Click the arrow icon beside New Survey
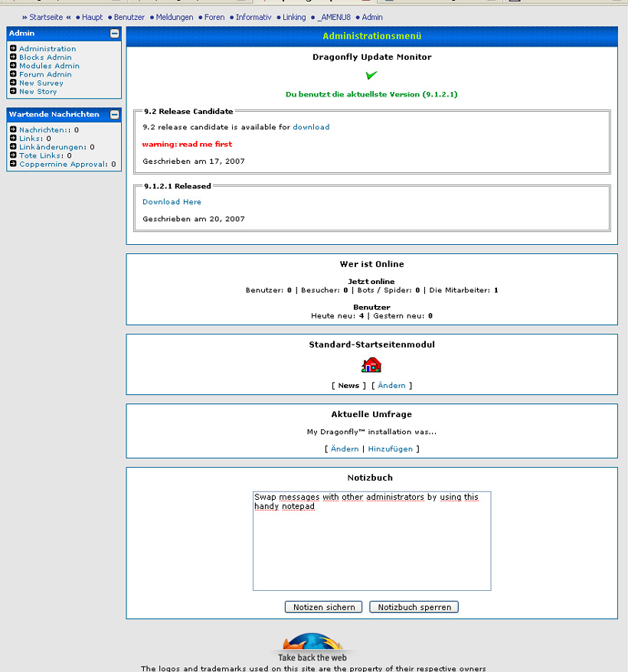Image resolution: width=628 pixels, height=672 pixels. [x=13, y=83]
